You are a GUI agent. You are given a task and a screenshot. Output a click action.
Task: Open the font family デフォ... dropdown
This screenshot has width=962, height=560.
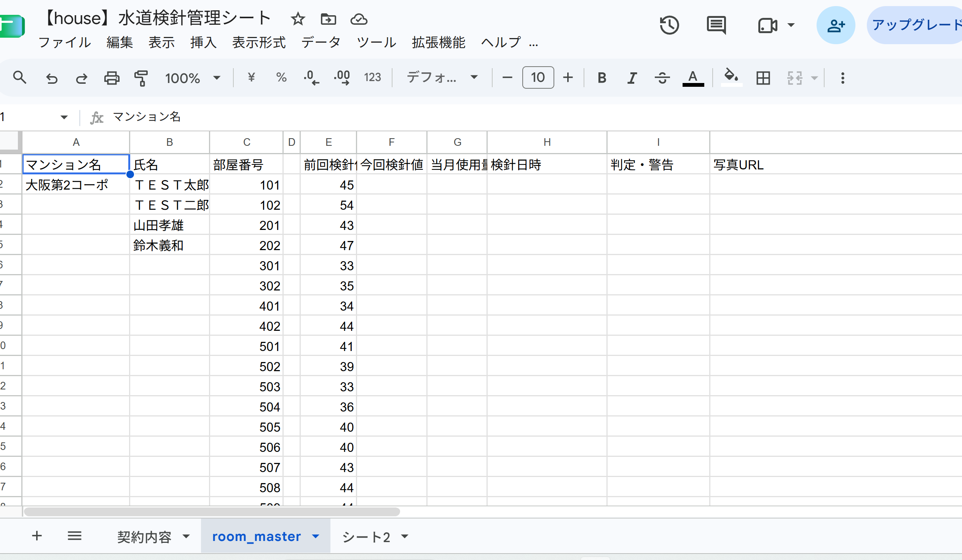point(442,78)
